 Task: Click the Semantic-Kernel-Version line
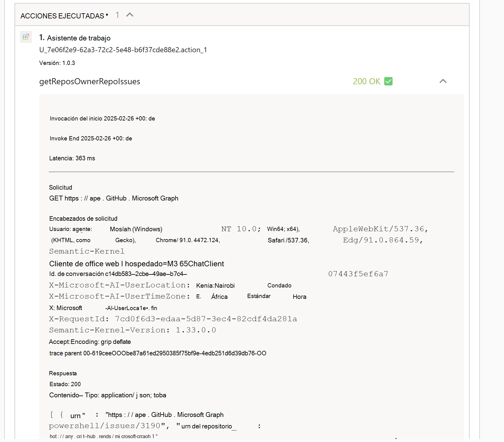(x=132, y=330)
